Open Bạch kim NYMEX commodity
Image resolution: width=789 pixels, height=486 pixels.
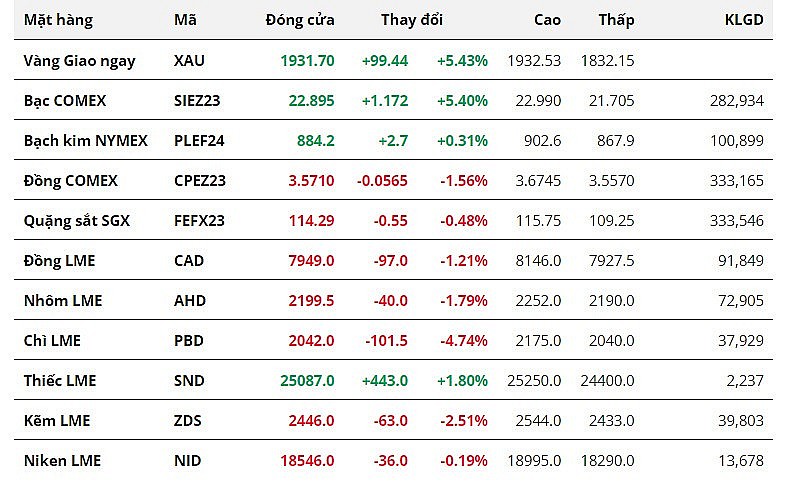click(86, 141)
